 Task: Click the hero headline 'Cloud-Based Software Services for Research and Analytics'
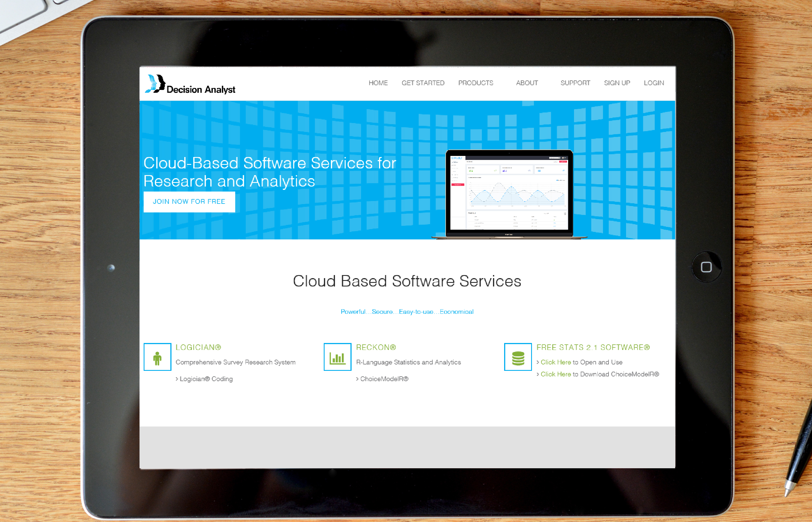(270, 172)
